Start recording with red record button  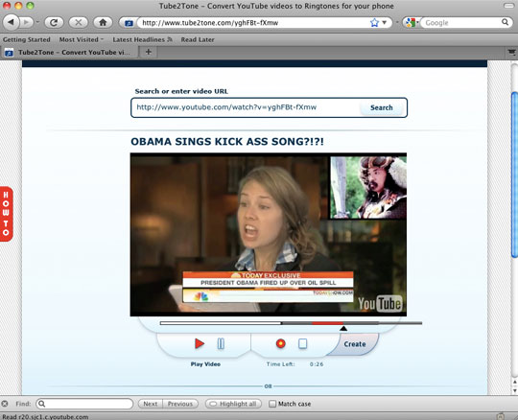pyautogui.click(x=280, y=343)
